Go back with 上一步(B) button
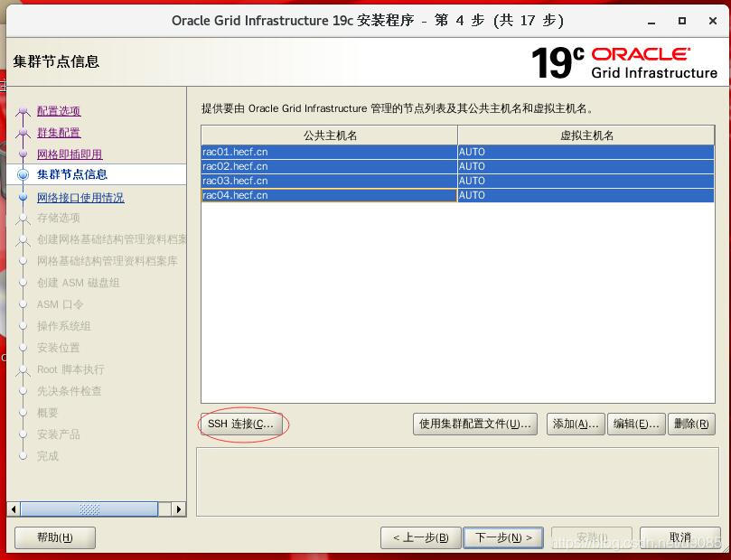This screenshot has width=731, height=560. 420,537
